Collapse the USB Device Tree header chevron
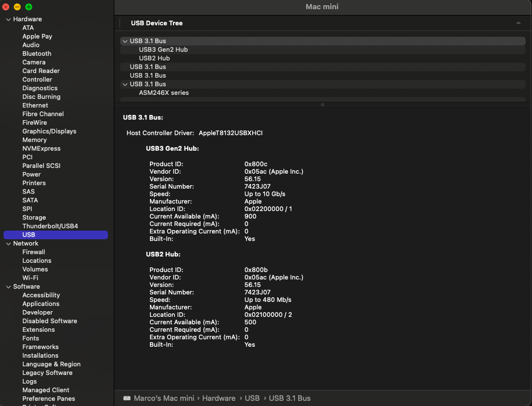Screen dimensions: 532x406 [518, 23]
